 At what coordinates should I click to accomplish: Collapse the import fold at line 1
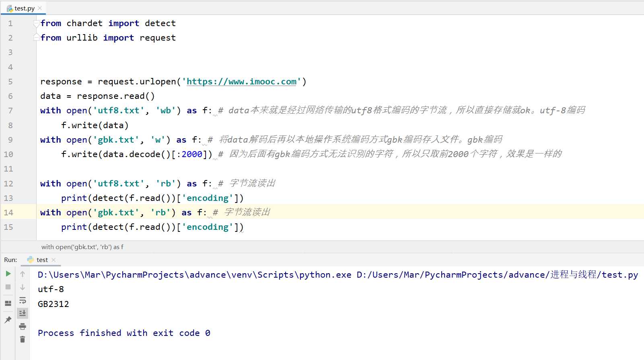(36, 23)
